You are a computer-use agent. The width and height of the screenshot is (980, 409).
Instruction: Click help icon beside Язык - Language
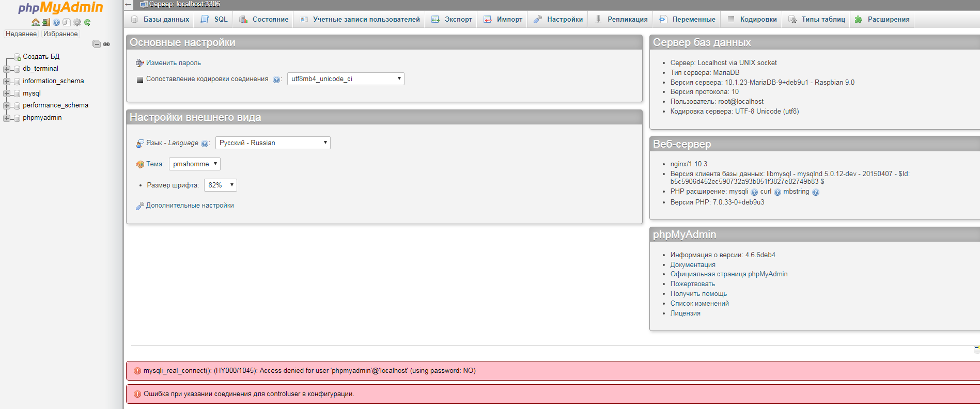pos(205,144)
